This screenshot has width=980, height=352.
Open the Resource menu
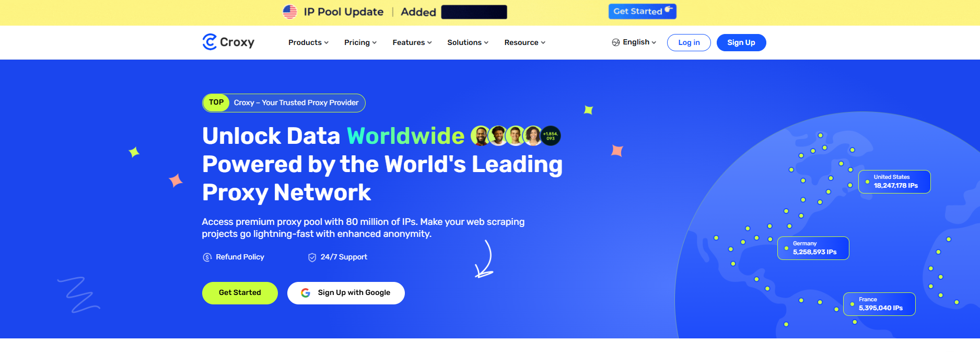(x=524, y=42)
